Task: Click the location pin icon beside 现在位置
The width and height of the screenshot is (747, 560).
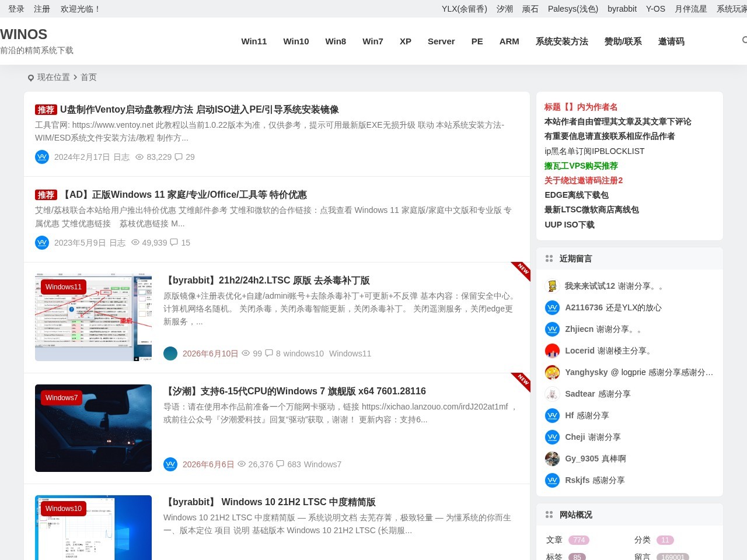Action: coord(31,78)
